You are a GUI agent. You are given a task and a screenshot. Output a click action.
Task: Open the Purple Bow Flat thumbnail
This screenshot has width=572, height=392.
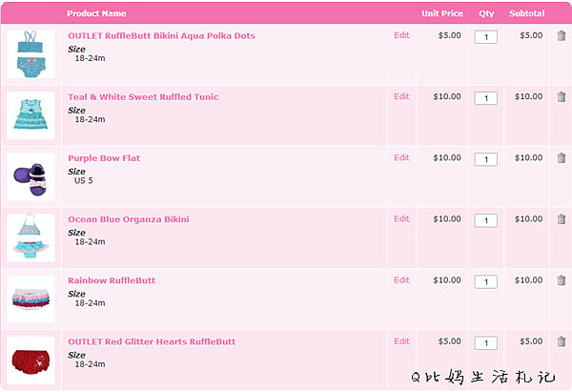pyautogui.click(x=31, y=176)
